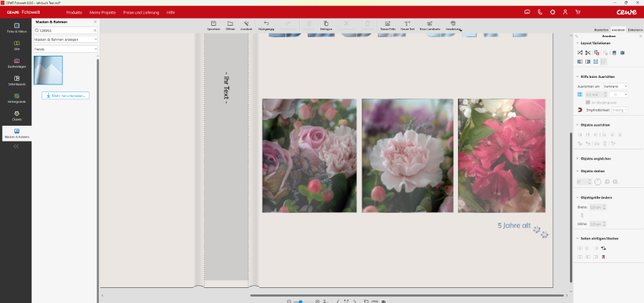Click the Breite width input field

[x=597, y=207]
